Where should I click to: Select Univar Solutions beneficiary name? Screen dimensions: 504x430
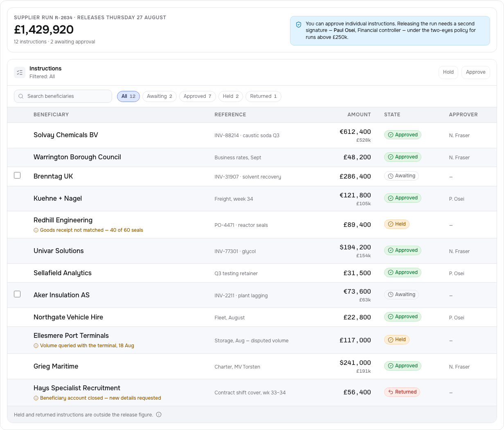pos(59,251)
